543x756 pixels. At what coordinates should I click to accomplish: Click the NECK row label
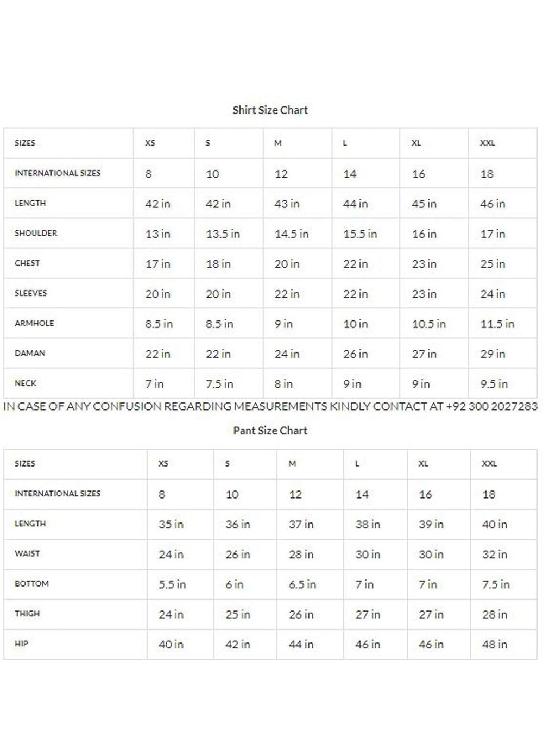[x=26, y=383]
